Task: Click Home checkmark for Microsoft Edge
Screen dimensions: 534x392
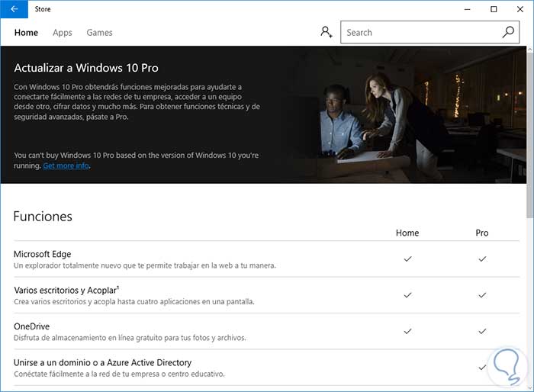Action: coord(407,259)
